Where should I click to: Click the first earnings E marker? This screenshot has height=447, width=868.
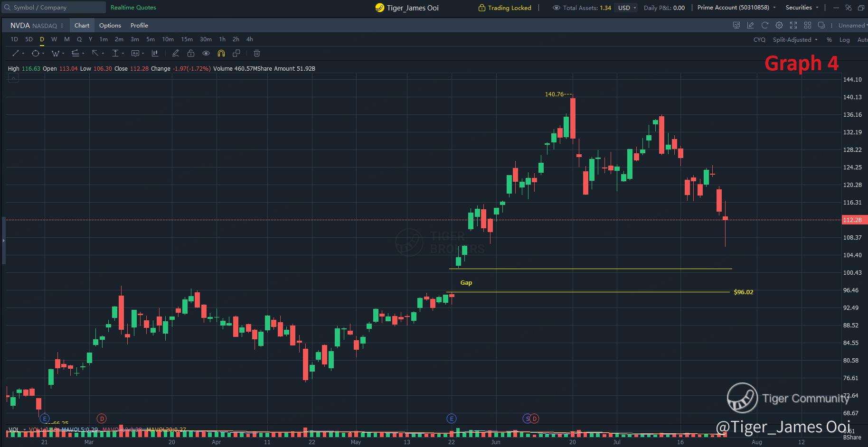[x=45, y=419]
